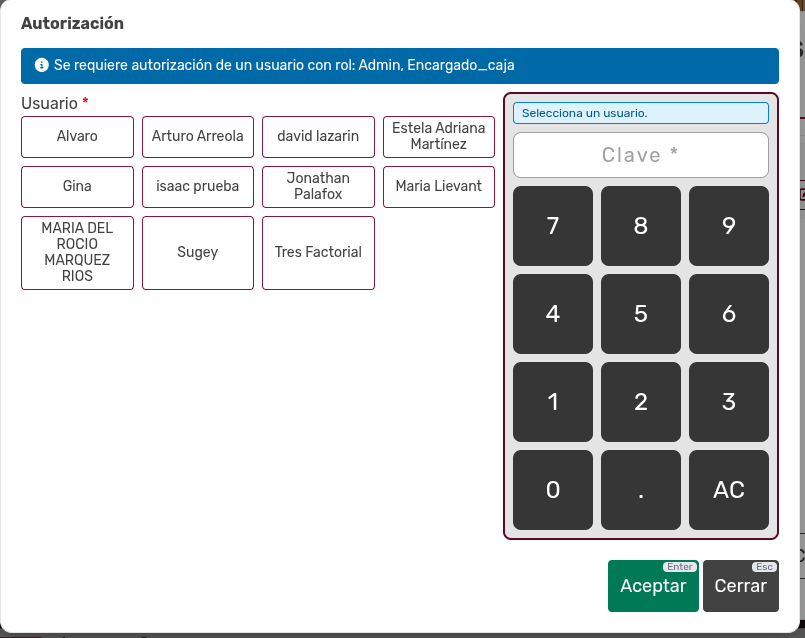Tap keypad digit 2
805x638 pixels.
click(x=641, y=402)
